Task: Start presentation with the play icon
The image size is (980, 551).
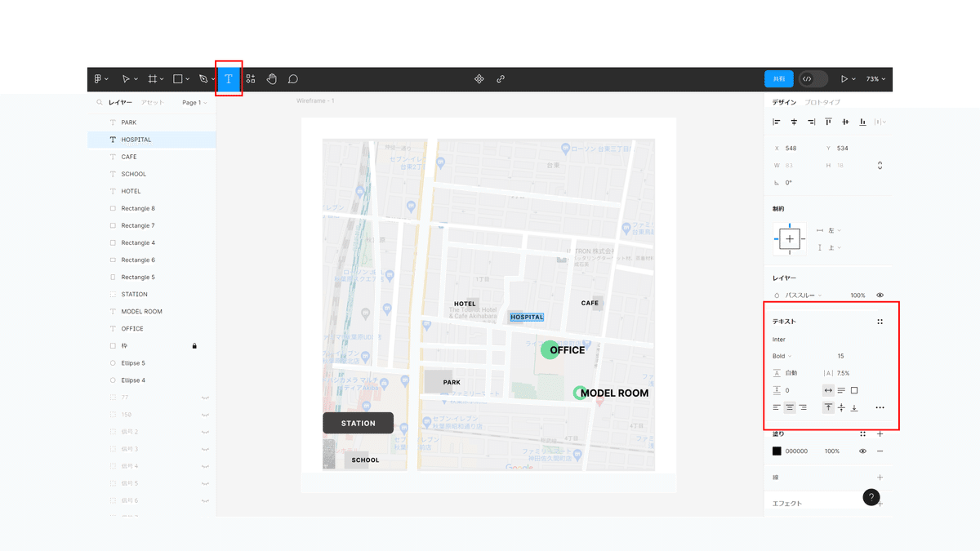Action: (x=844, y=79)
